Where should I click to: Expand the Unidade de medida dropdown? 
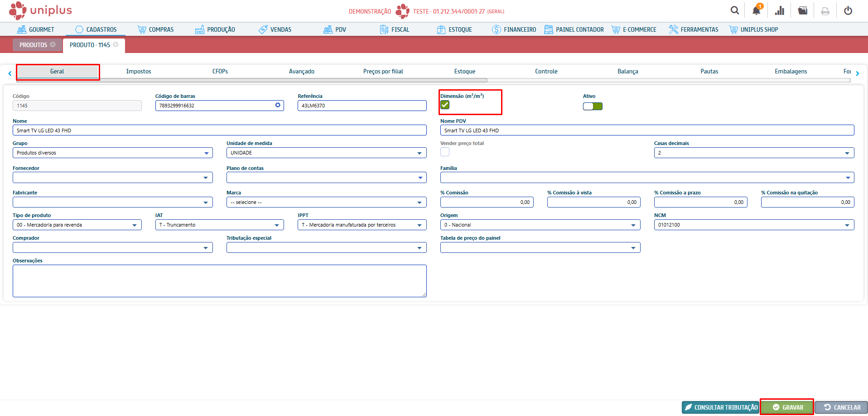pyautogui.click(x=327, y=153)
